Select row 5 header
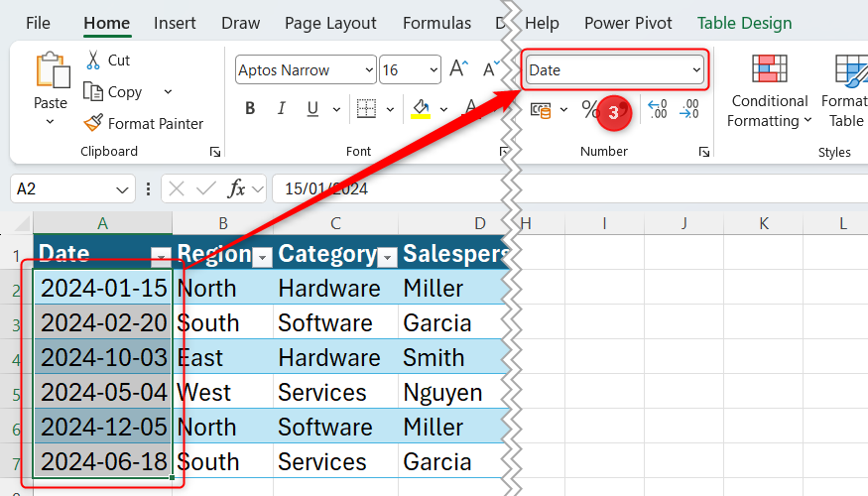The height and width of the screenshot is (496, 868). 17,393
